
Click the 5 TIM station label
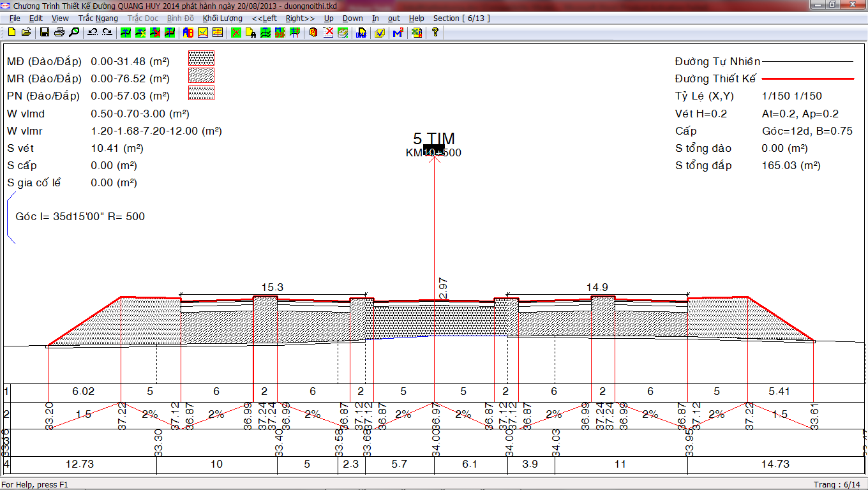pos(433,138)
